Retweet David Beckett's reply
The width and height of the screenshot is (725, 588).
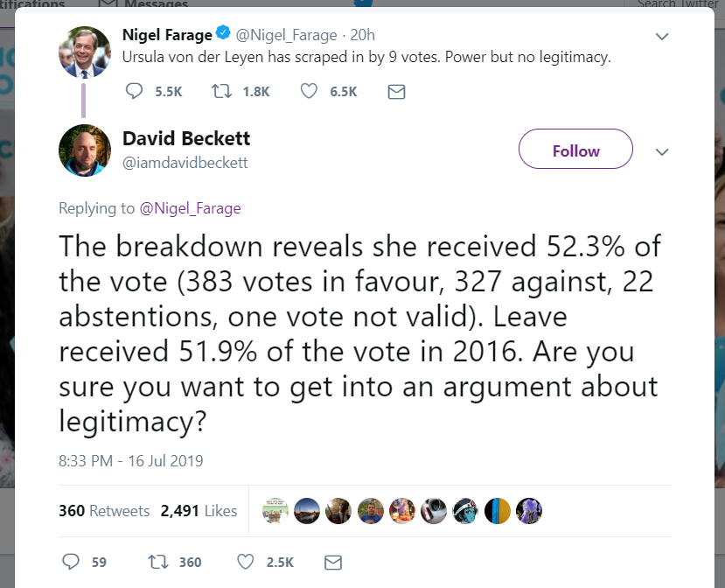coord(158,561)
